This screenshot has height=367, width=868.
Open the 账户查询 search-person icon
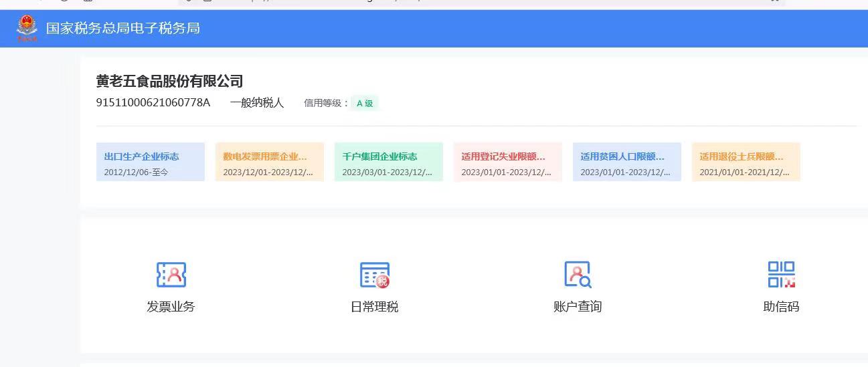point(577,275)
